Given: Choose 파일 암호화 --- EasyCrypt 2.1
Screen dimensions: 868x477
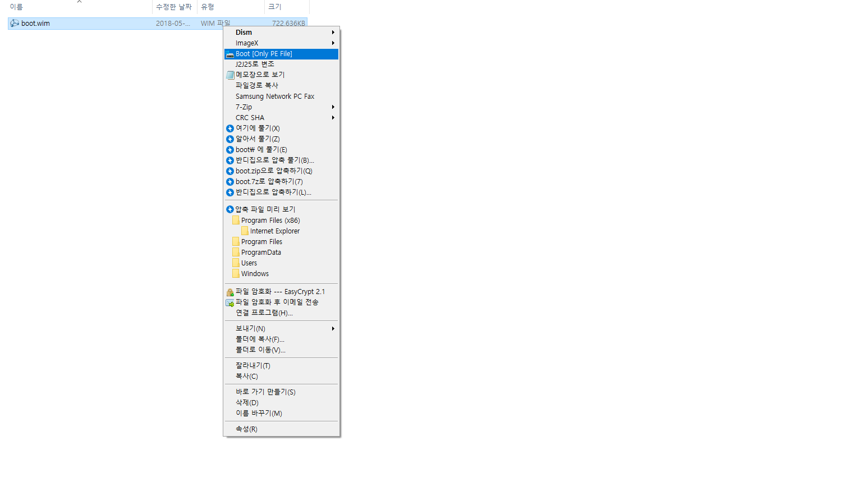Looking at the screenshot, I should [x=281, y=292].
